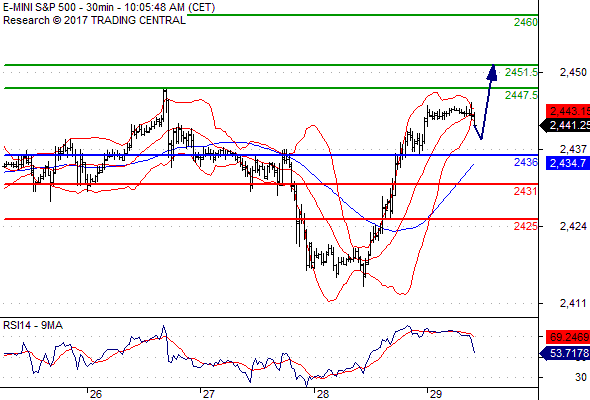Viewport: 590px width, 400px height.
Task: Click the blue 2436 pivot label
Action: tap(526, 162)
